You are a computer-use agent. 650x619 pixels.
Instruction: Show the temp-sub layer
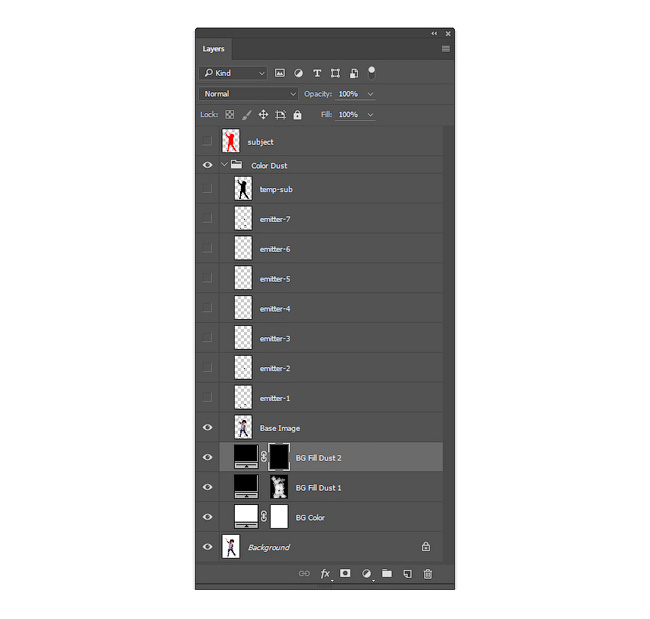point(207,189)
